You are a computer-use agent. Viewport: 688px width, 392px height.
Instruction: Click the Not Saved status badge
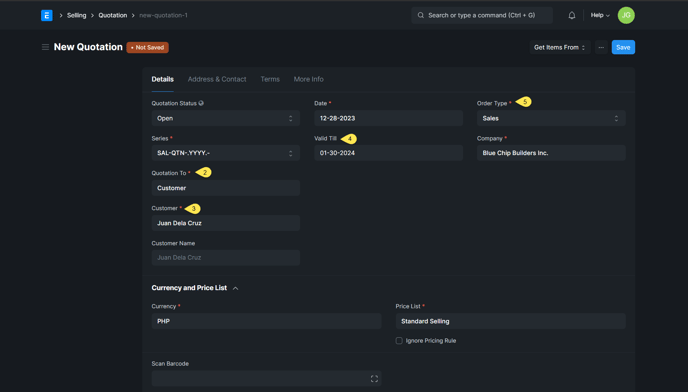(147, 47)
